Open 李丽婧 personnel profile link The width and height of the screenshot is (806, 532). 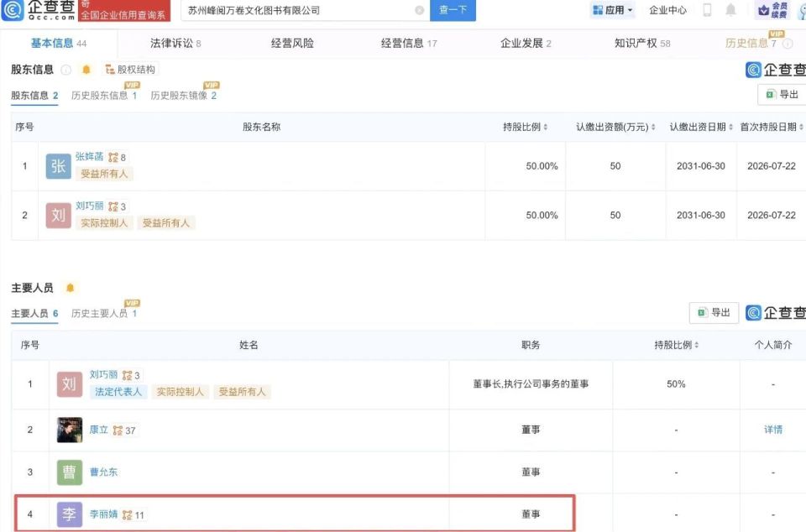click(x=103, y=514)
